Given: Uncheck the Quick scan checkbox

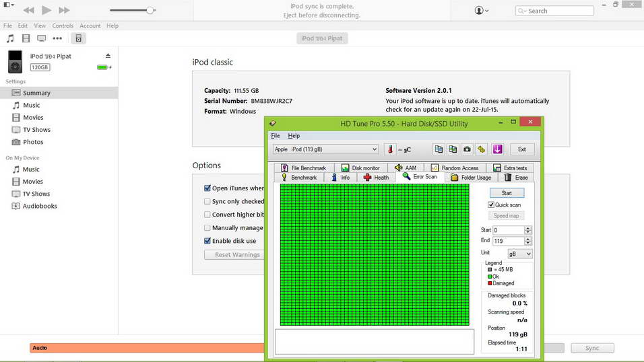Looking at the screenshot, I should click(491, 205).
